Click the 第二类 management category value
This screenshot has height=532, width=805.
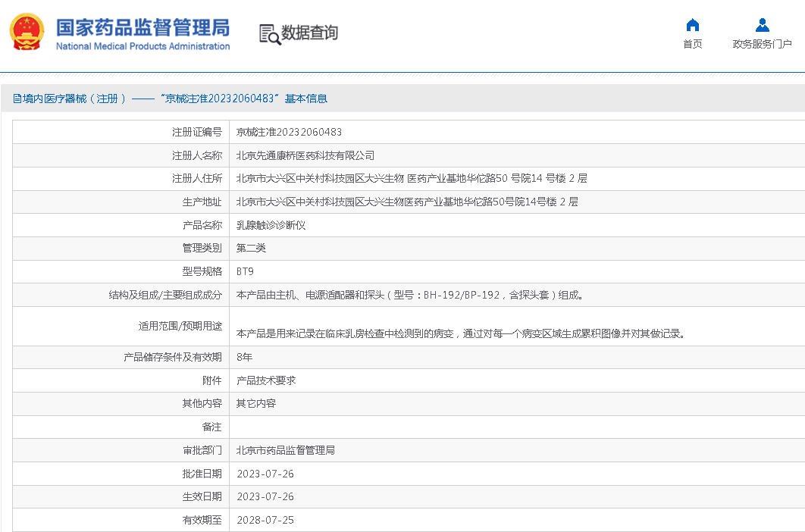[251, 248]
